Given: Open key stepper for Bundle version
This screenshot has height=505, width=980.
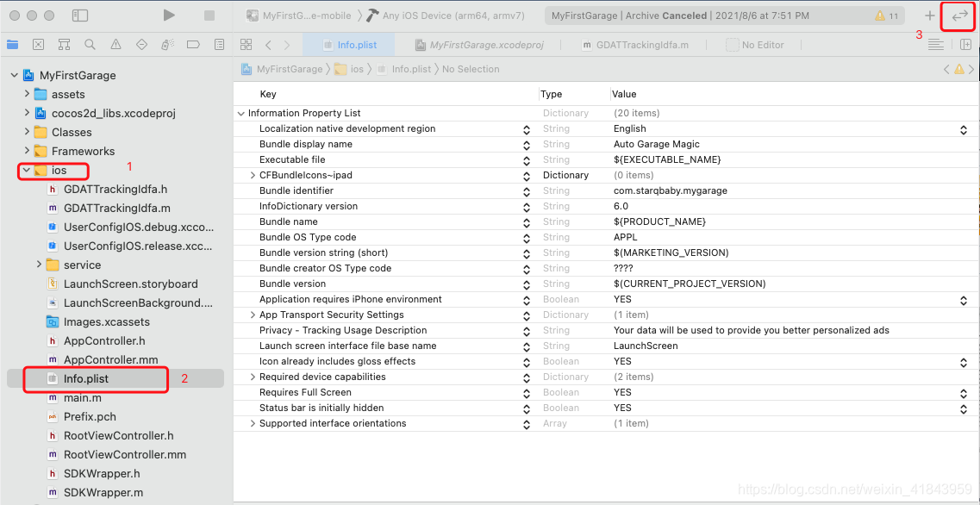Looking at the screenshot, I should click(x=527, y=284).
